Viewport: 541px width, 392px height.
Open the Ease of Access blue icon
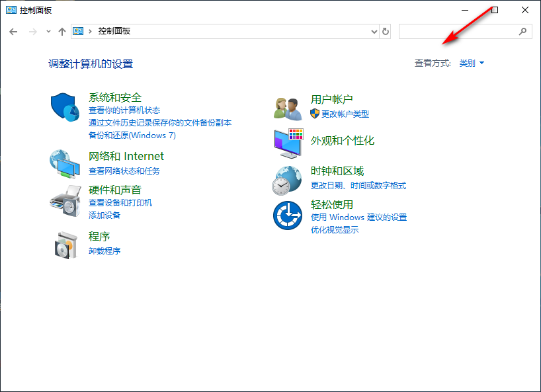[288, 215]
